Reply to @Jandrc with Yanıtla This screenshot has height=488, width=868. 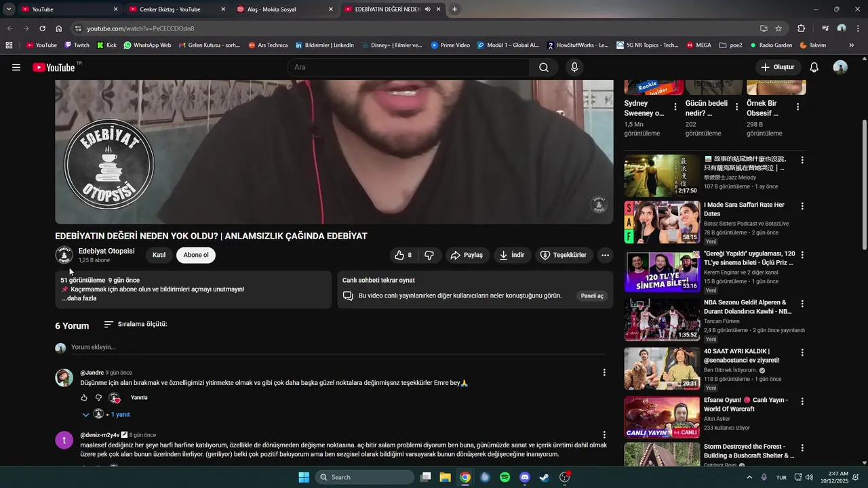[139, 398]
